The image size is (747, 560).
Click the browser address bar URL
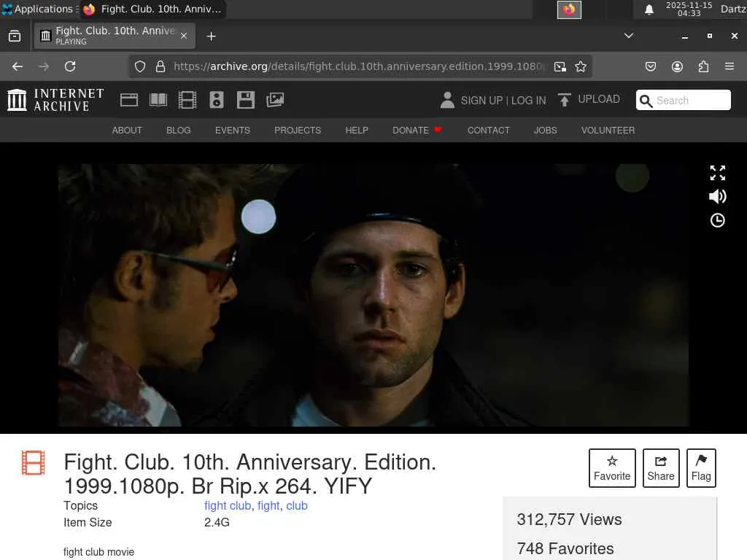[x=358, y=66]
